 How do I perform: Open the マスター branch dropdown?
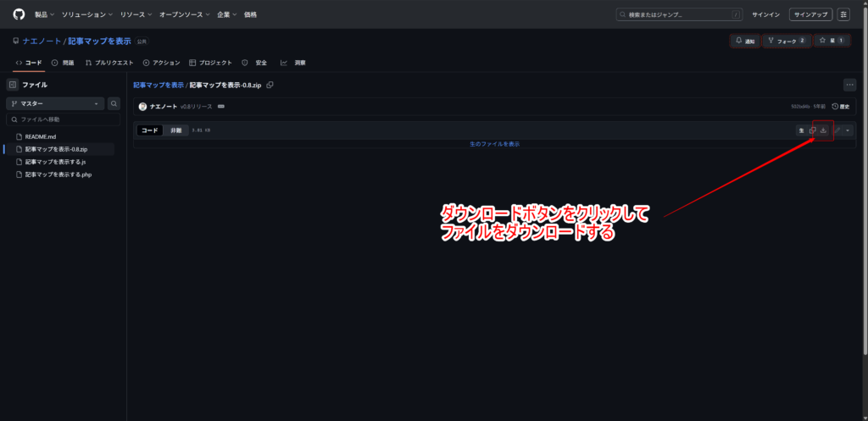tap(55, 103)
